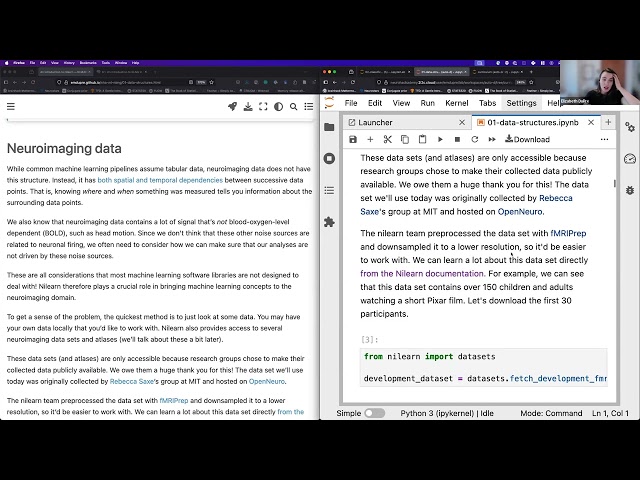Open extension manager puzzle icon

(329, 222)
